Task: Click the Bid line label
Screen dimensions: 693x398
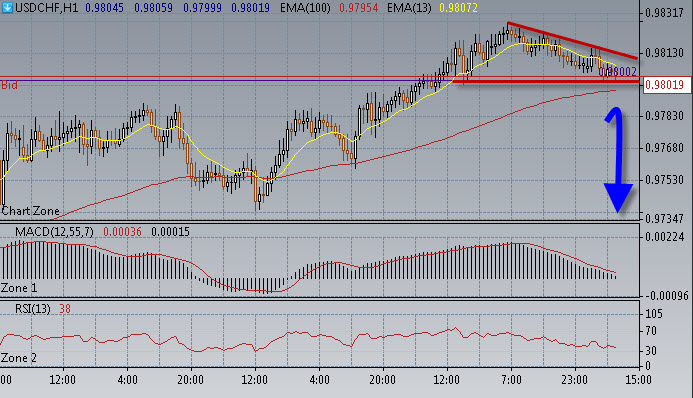Action: point(9,85)
